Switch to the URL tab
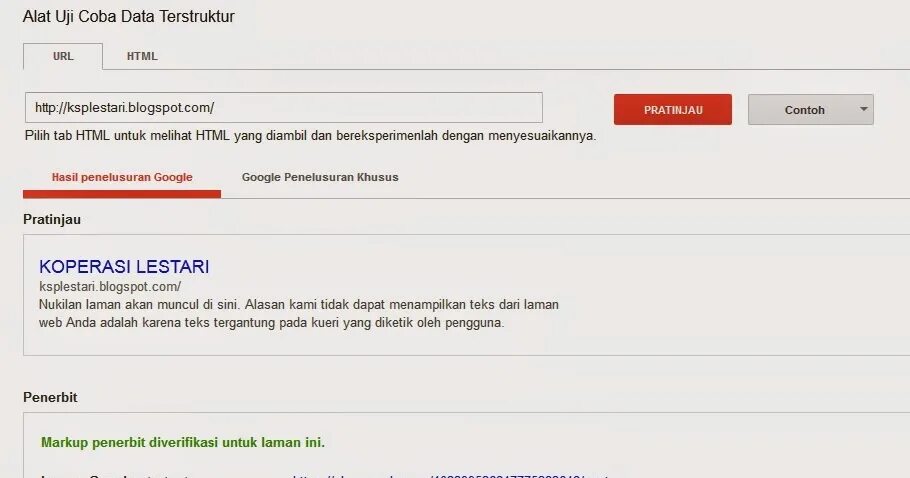Image resolution: width=910 pixels, height=478 pixels. [x=63, y=56]
